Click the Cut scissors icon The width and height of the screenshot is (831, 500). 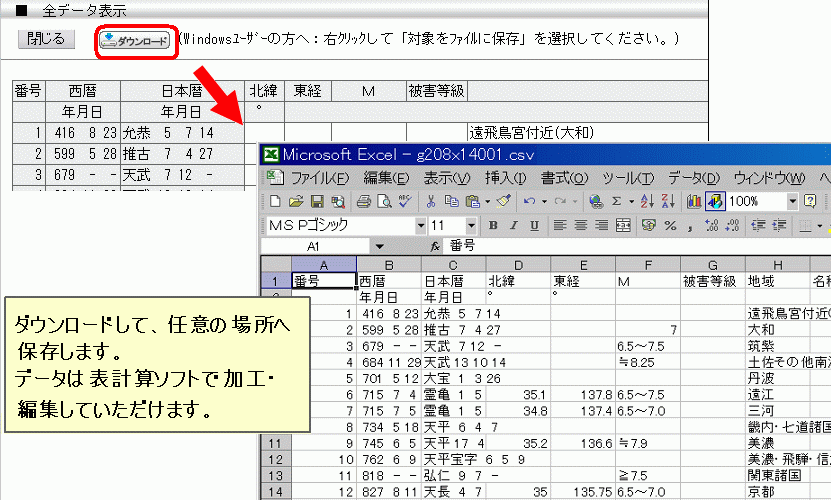click(430, 201)
